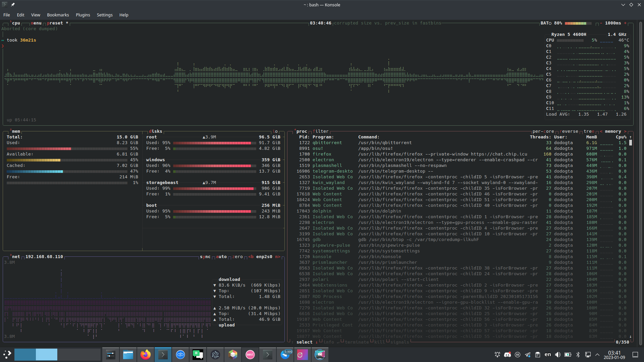
Task: Click the Bluetooth icon in the tray
Action: [578, 354]
